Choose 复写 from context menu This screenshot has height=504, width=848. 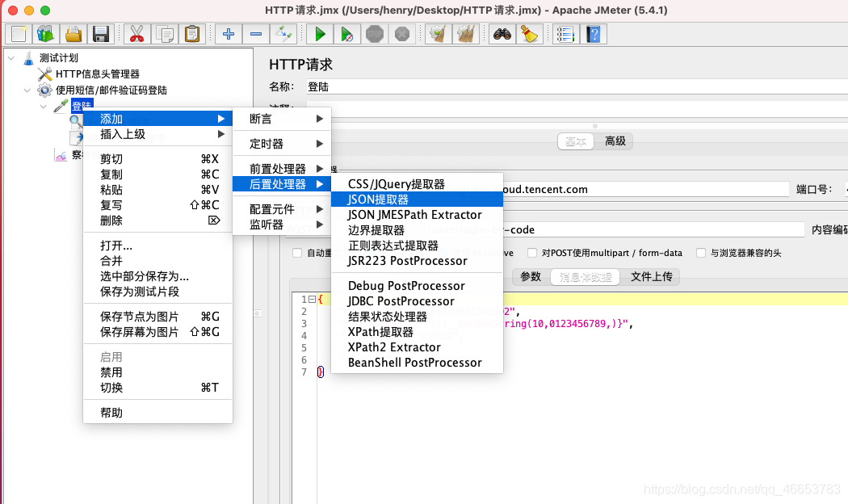coord(158,205)
